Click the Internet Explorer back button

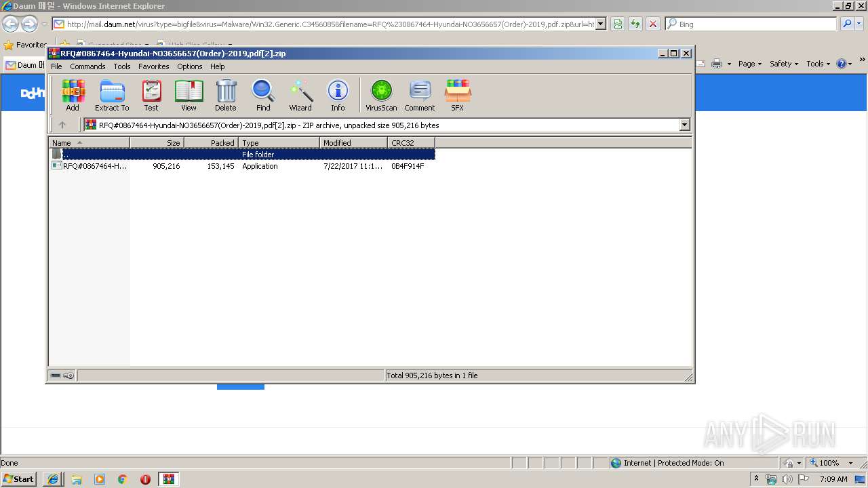point(10,24)
